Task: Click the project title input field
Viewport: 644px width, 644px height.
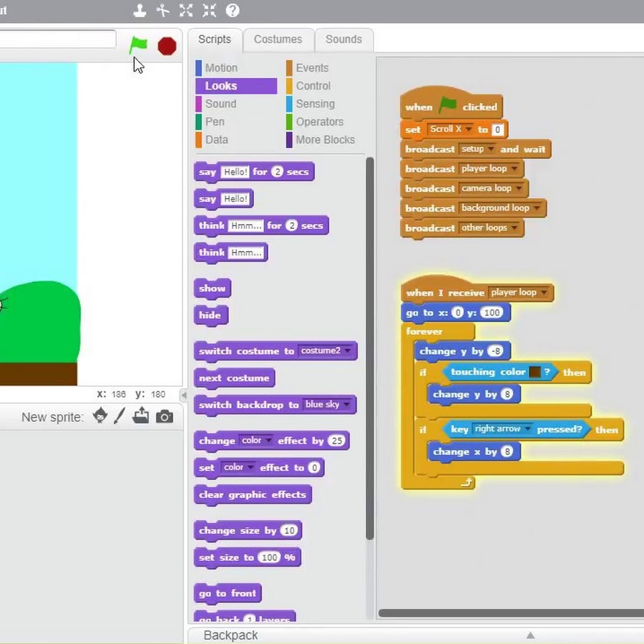Action: [x=57, y=39]
